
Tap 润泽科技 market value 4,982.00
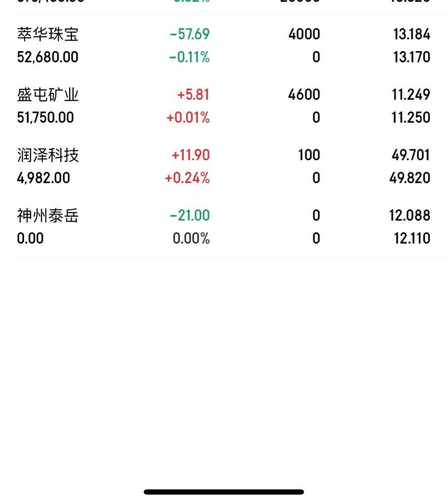coord(44,178)
